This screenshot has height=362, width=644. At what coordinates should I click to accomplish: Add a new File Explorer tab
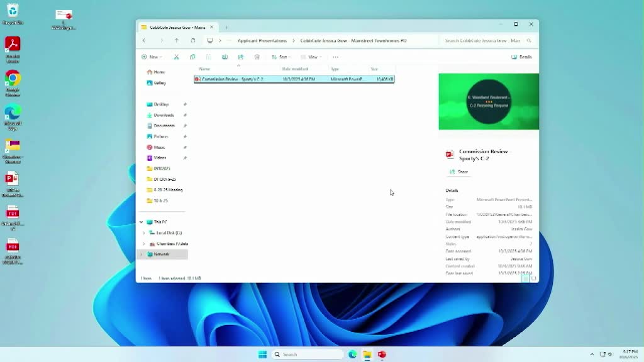pyautogui.click(x=226, y=28)
